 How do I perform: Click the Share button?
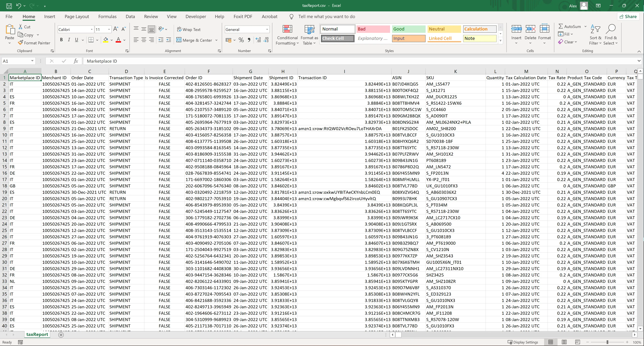628,16
